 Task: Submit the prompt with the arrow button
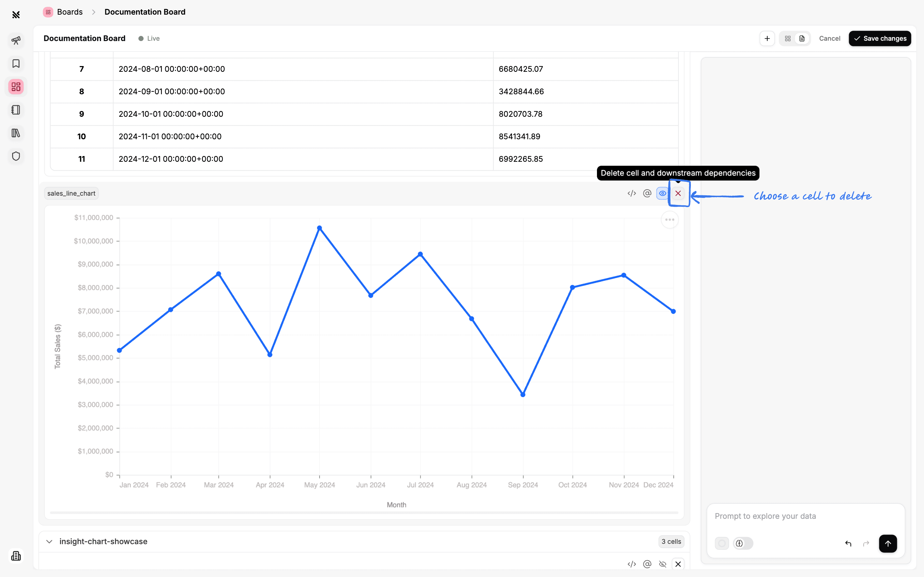tap(888, 543)
